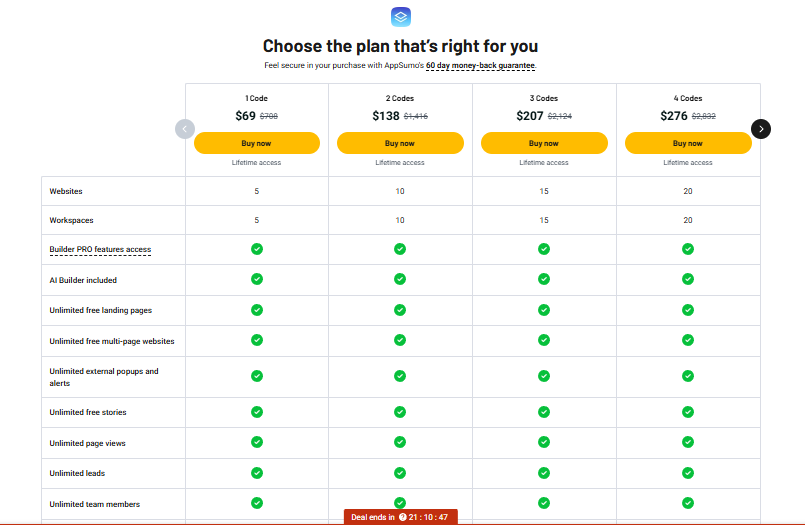Click the blue layers logo icon
The width and height of the screenshot is (805, 529).
tap(400, 17)
